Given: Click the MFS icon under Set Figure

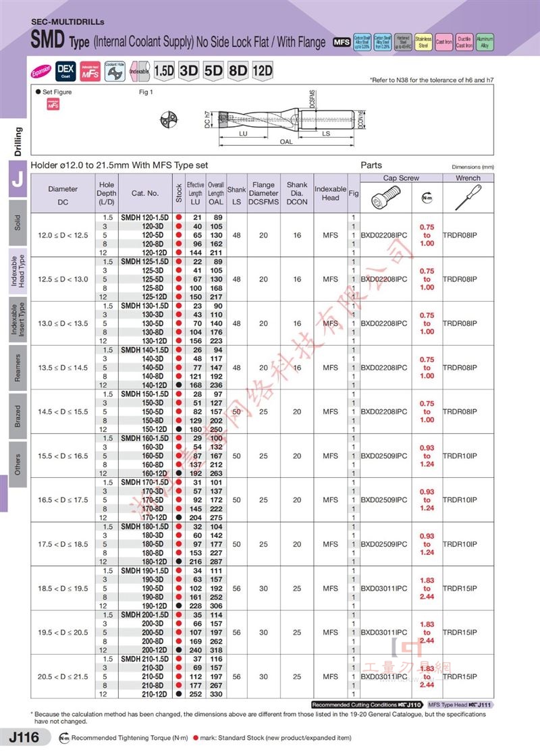Looking at the screenshot, I should [x=53, y=104].
